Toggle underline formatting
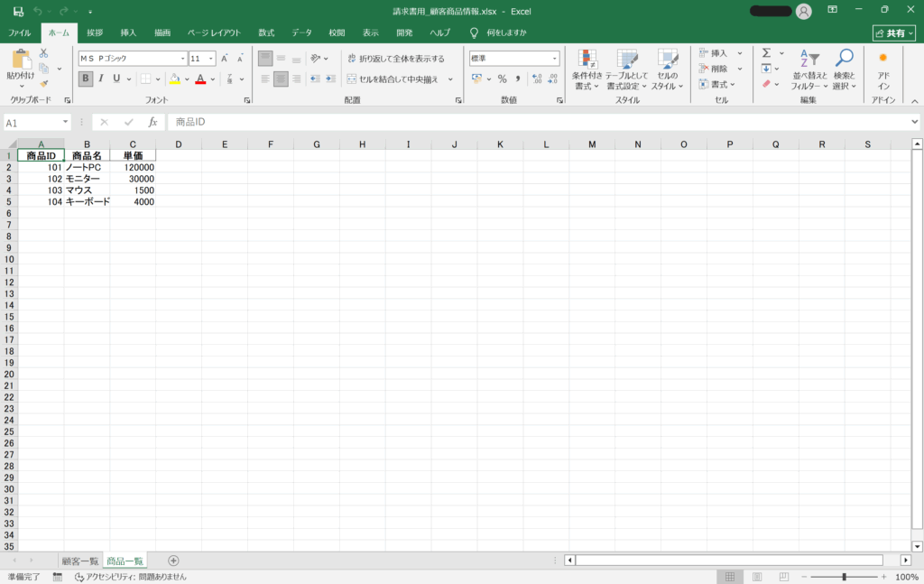The width and height of the screenshot is (924, 584). (116, 79)
